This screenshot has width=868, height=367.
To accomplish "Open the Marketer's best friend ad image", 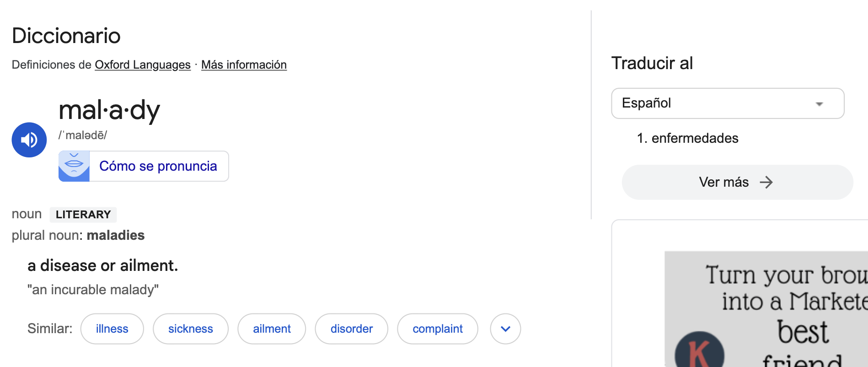I will pos(766,309).
